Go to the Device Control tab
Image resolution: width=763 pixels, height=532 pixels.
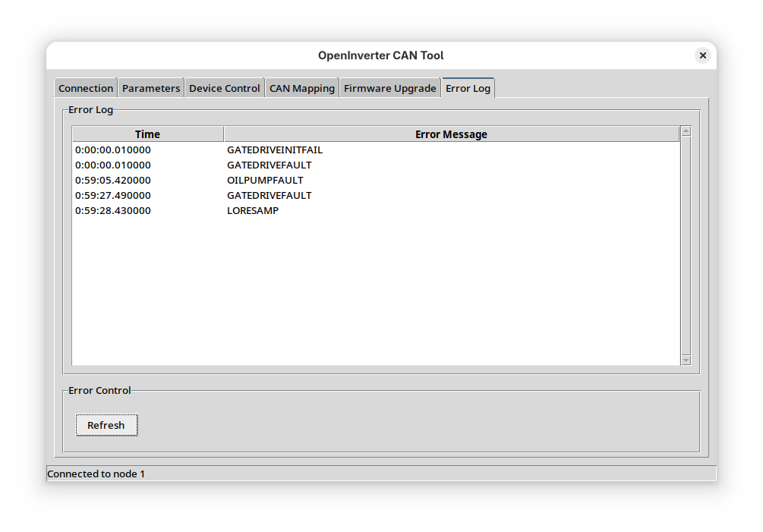pyautogui.click(x=224, y=88)
